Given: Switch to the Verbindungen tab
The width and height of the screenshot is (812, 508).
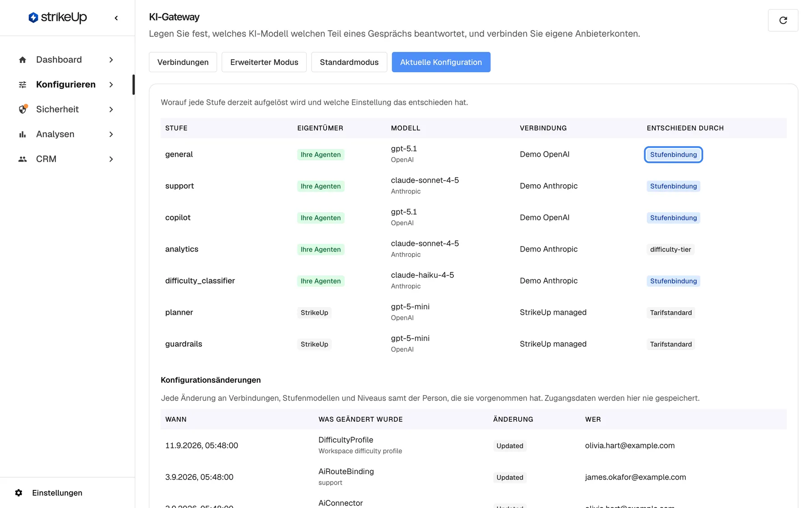Looking at the screenshot, I should [x=183, y=62].
